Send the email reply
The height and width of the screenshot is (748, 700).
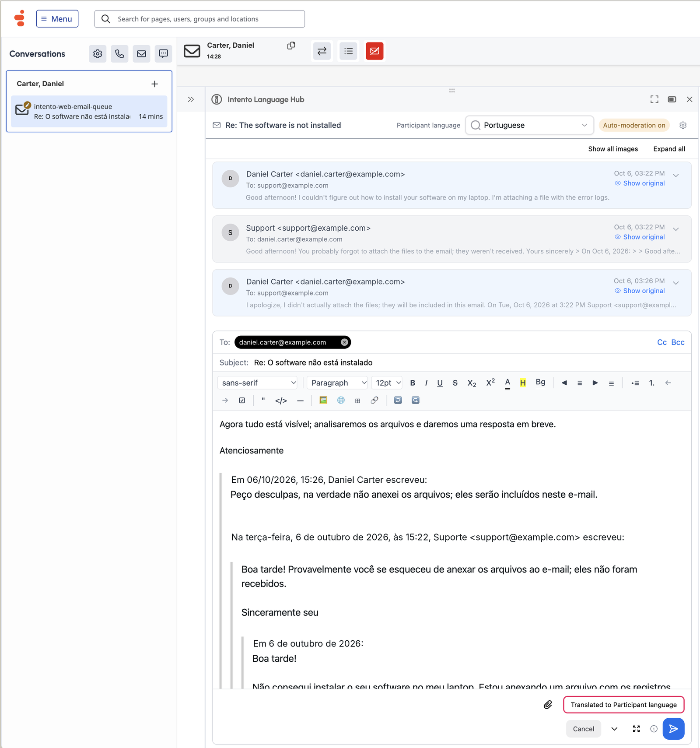pyautogui.click(x=673, y=729)
